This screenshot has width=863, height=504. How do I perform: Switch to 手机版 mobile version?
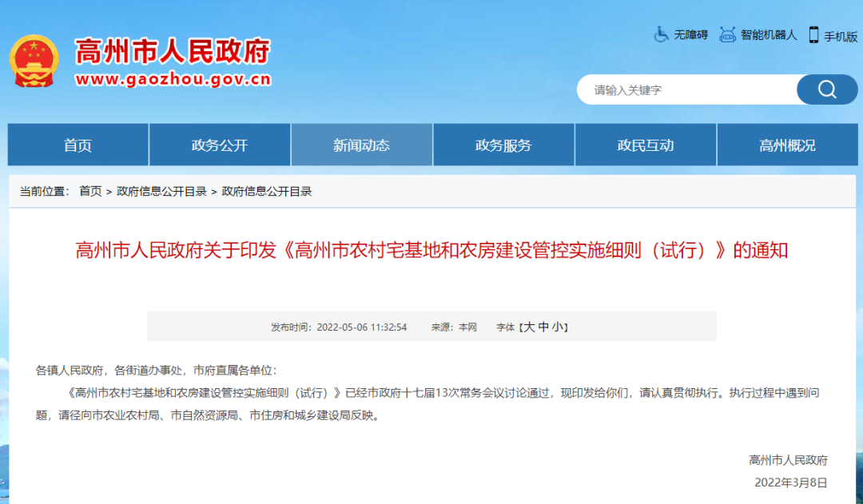[840, 36]
